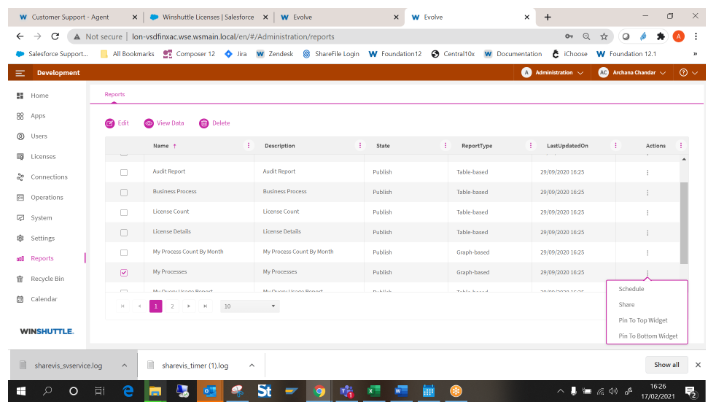Expand the Administration dropdown
The width and height of the screenshot is (706, 411).
tap(553, 72)
